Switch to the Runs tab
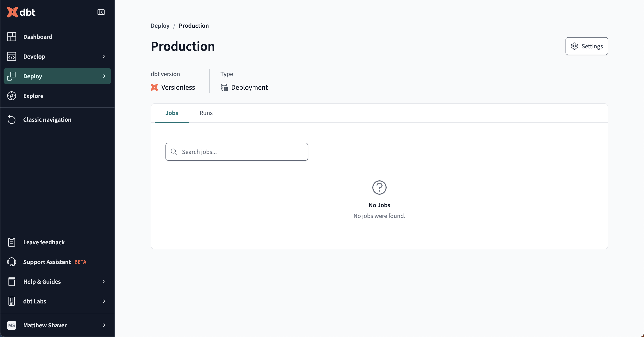644x337 pixels. click(206, 113)
